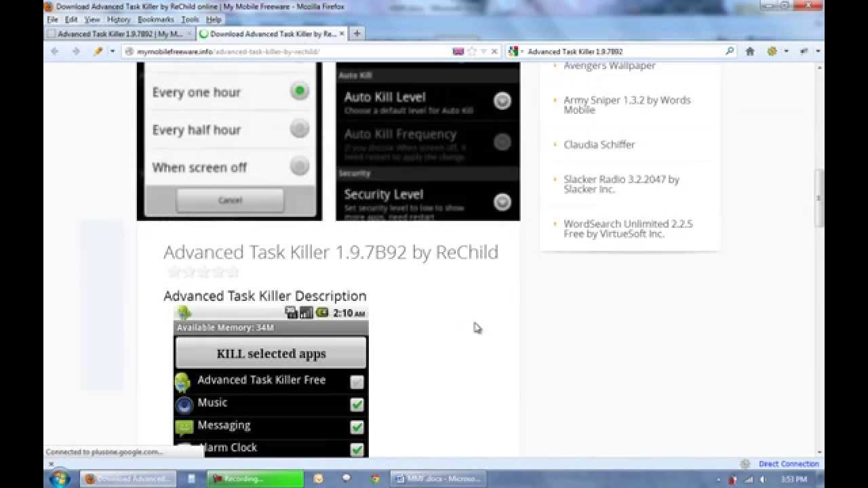Toggle the Alarm Clock checkbox
Screen dimensions: 868x488
click(357, 449)
